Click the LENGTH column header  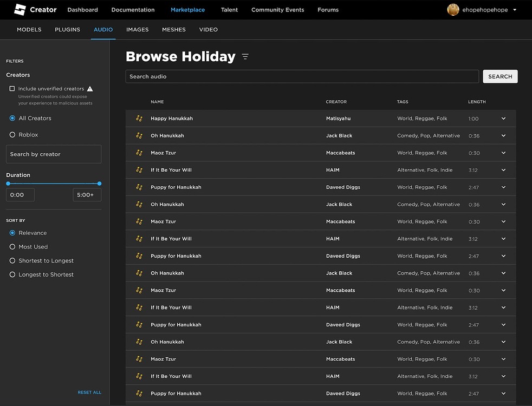coord(477,102)
